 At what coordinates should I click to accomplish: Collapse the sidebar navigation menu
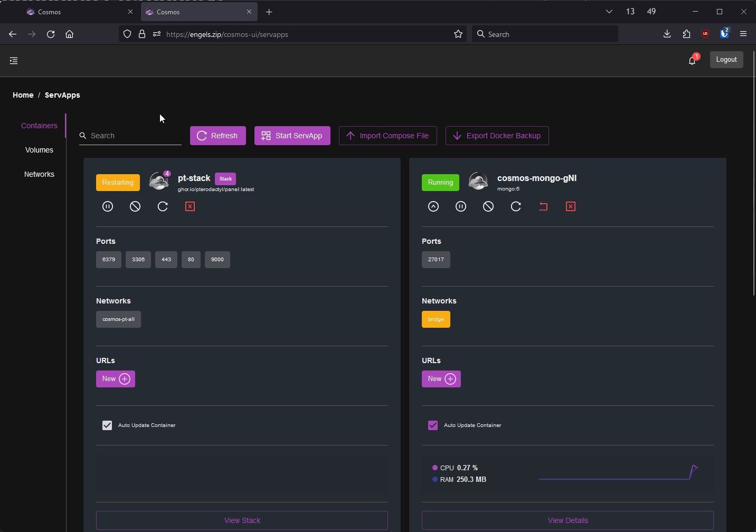(x=14, y=61)
